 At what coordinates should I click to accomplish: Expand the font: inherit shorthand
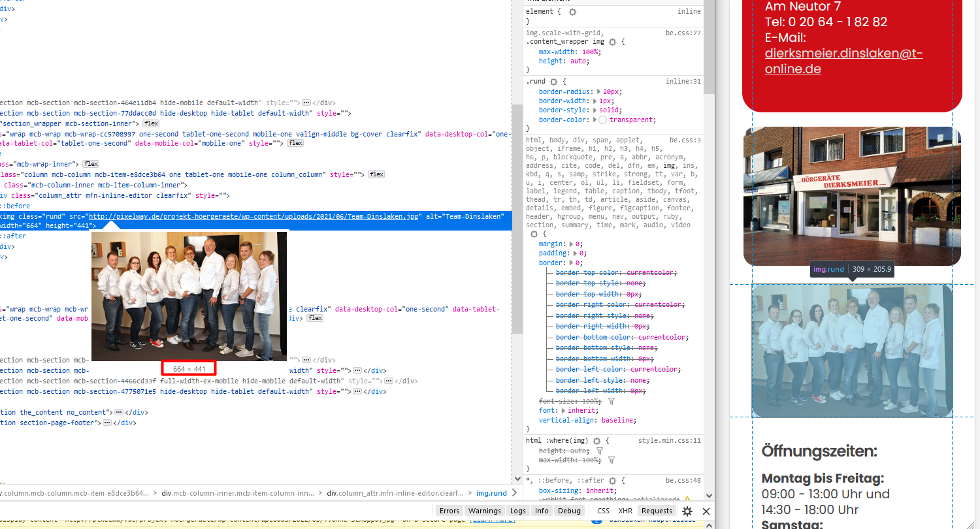click(x=564, y=411)
